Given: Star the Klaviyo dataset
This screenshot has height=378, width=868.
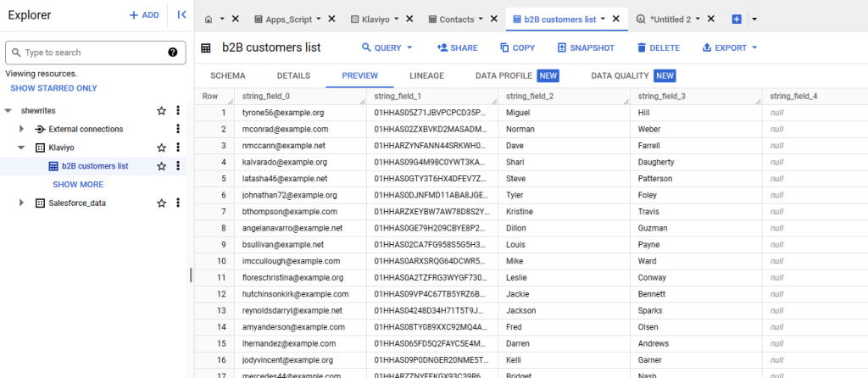Looking at the screenshot, I should [x=162, y=147].
